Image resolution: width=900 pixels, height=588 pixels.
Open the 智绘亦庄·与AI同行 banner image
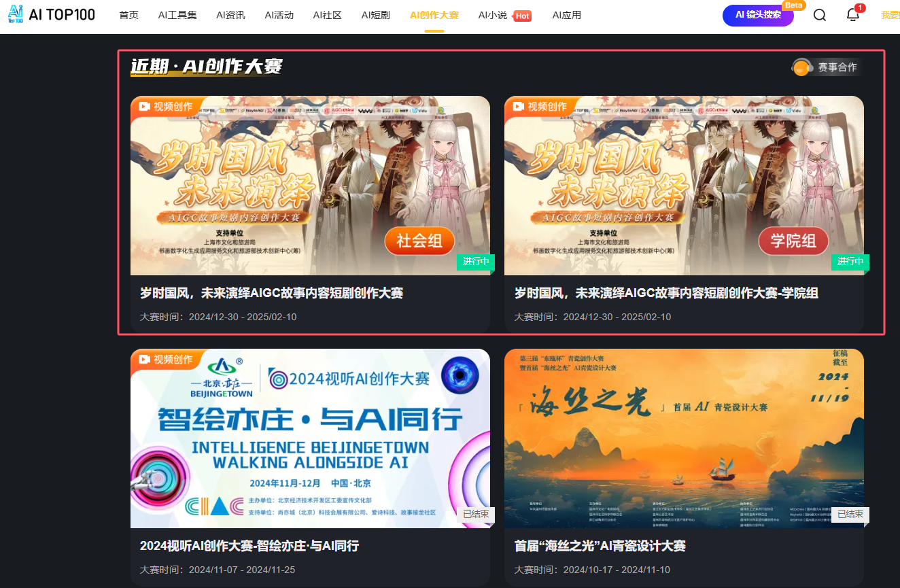tap(310, 438)
